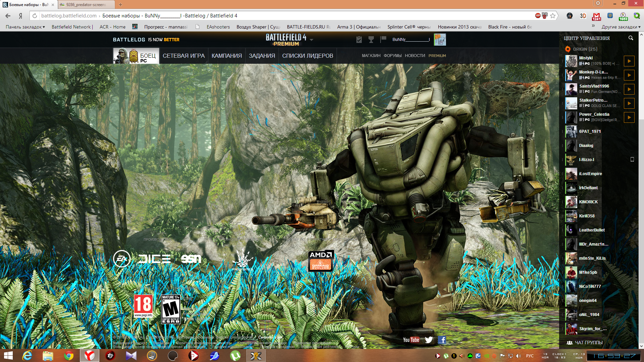
Task: Click the PEGI 18 rating badge
Action: (143, 306)
